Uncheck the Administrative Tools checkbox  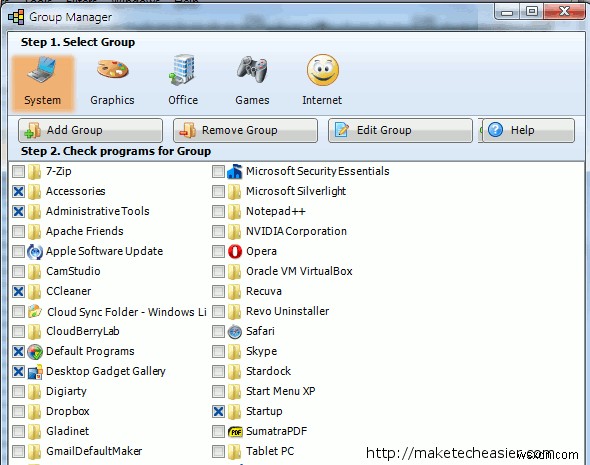tap(18, 211)
